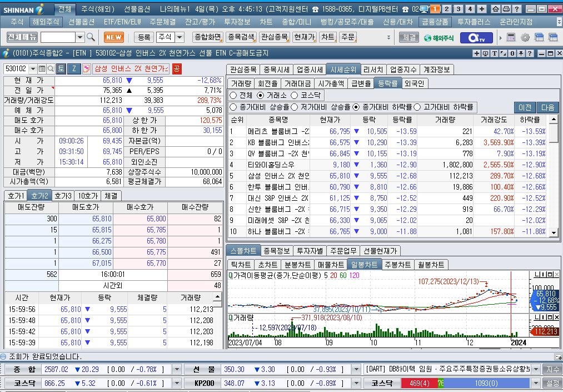Click the 전체메뉴 button
The image size is (563, 392).
22,37
